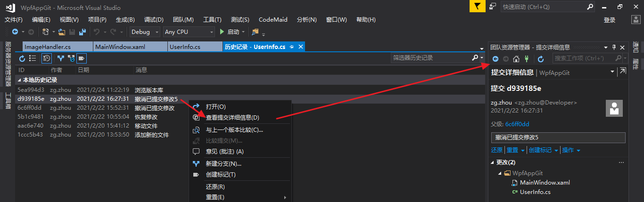Close the Team Explorer panel
The image size is (644, 202).
(622, 47)
